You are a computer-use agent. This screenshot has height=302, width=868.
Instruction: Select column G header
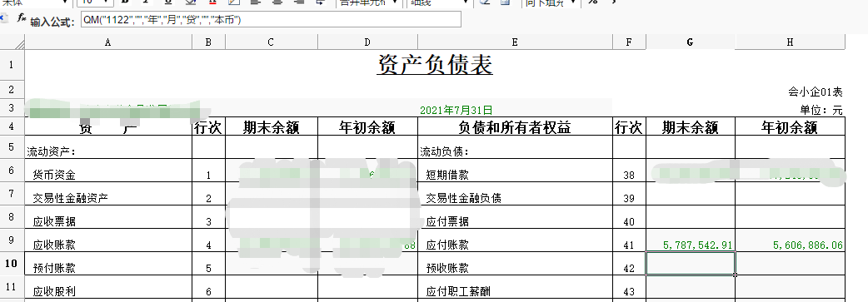coord(690,42)
